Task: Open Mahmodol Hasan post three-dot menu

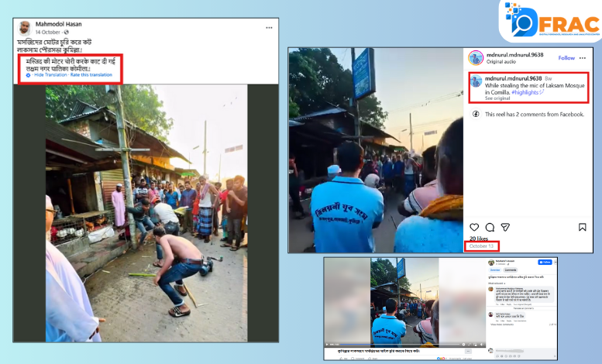Action: pyautogui.click(x=268, y=27)
